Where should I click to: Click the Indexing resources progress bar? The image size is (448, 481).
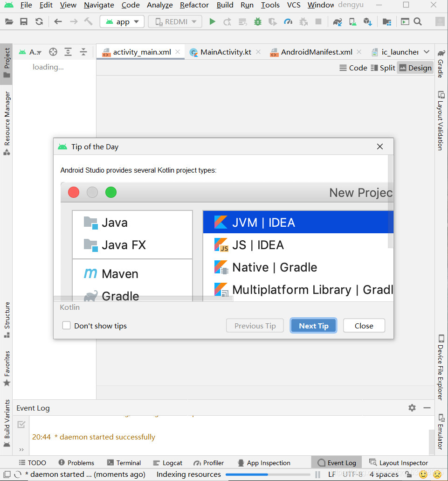[x=269, y=474]
